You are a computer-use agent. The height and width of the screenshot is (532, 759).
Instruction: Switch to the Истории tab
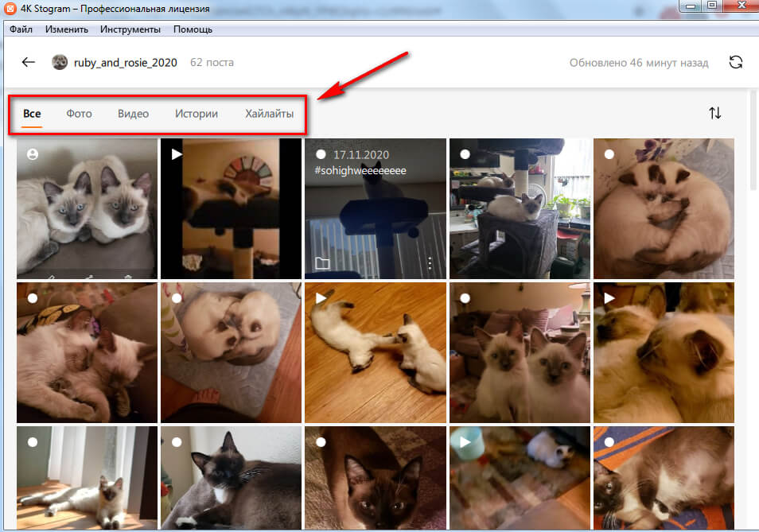coord(196,114)
